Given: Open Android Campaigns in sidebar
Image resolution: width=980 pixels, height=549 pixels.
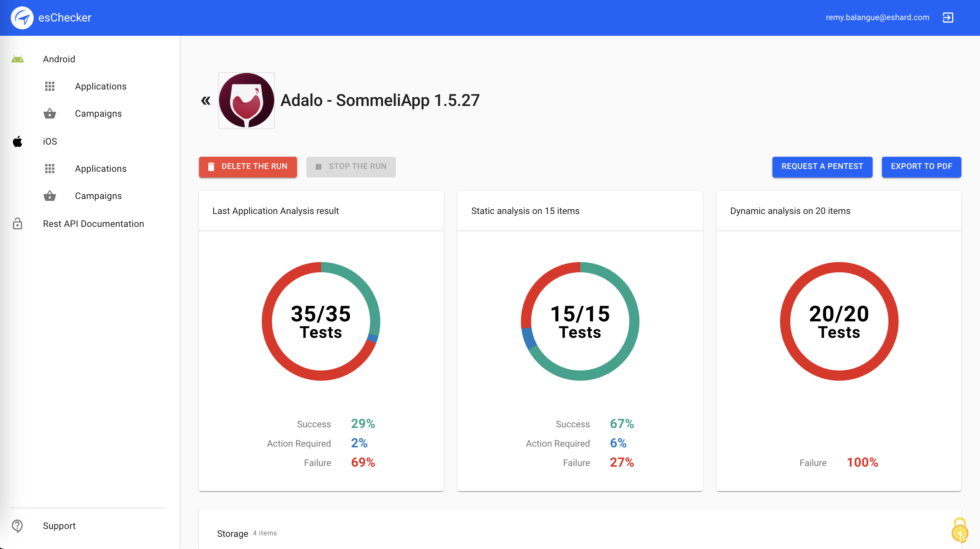Looking at the screenshot, I should click(98, 113).
